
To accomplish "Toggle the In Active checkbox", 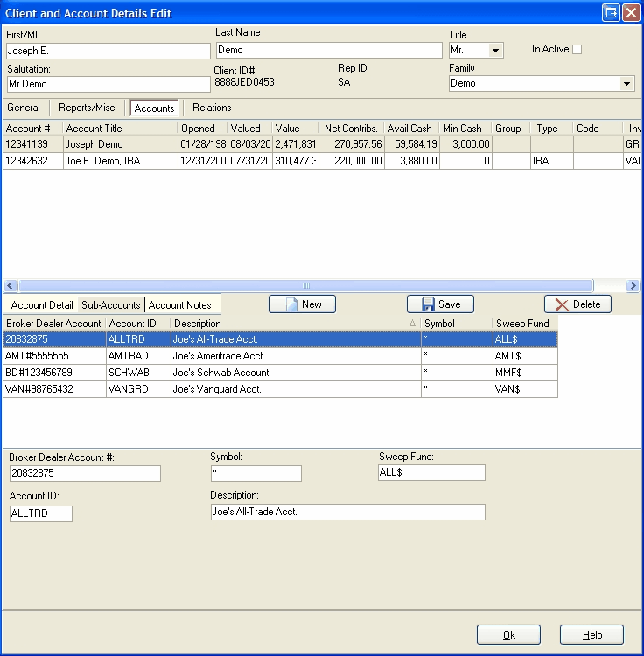I will [x=577, y=50].
